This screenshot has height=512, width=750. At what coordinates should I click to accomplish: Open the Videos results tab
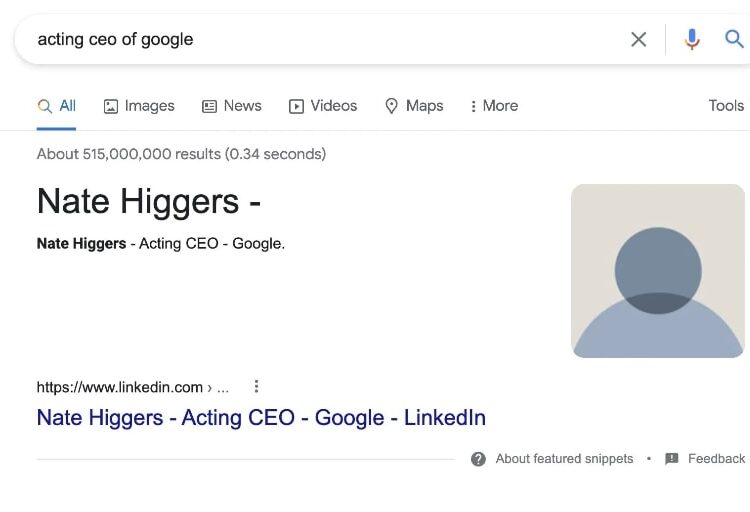pos(322,106)
